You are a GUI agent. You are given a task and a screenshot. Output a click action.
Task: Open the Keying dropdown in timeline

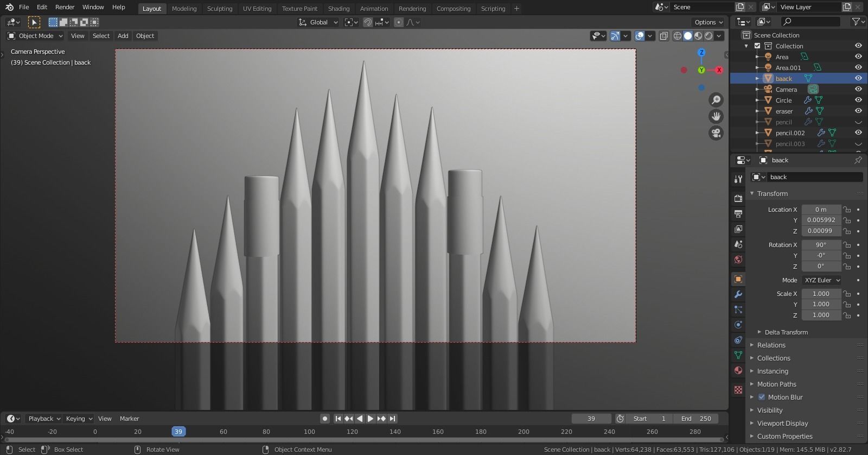[x=79, y=419]
